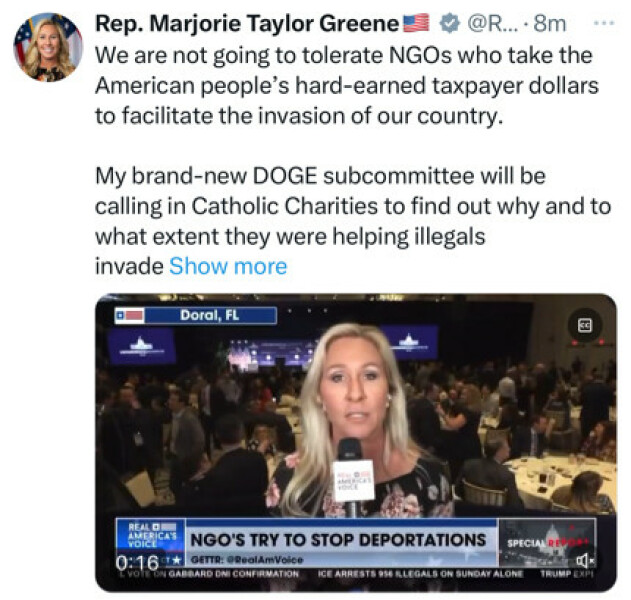Click the 0:16 video time indicator
The height and width of the screenshot is (600, 631).
137,562
